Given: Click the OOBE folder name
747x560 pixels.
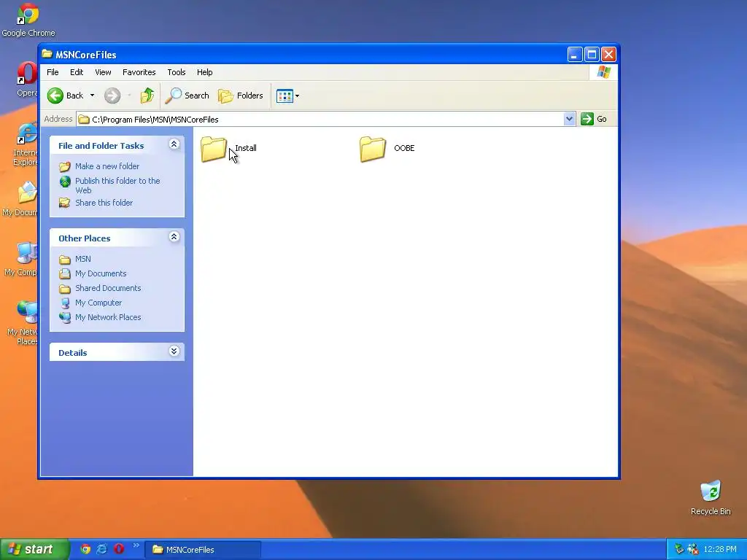Looking at the screenshot, I should coord(404,148).
